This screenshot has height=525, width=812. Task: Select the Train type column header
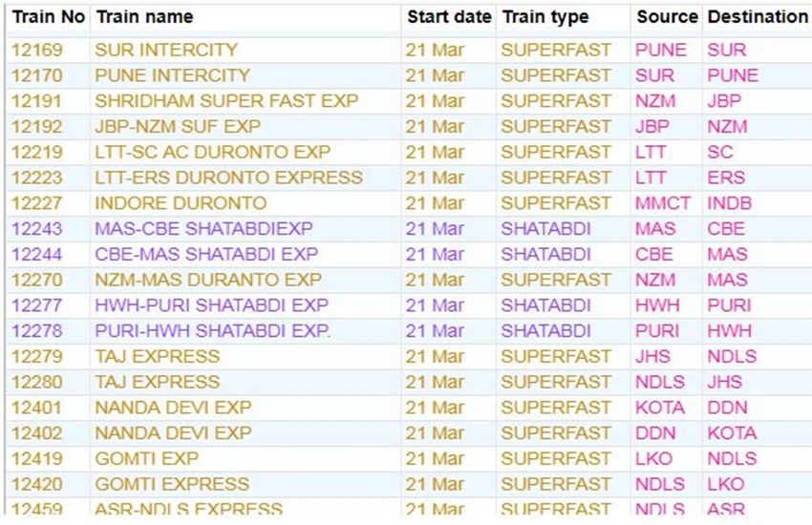pyautogui.click(x=545, y=17)
